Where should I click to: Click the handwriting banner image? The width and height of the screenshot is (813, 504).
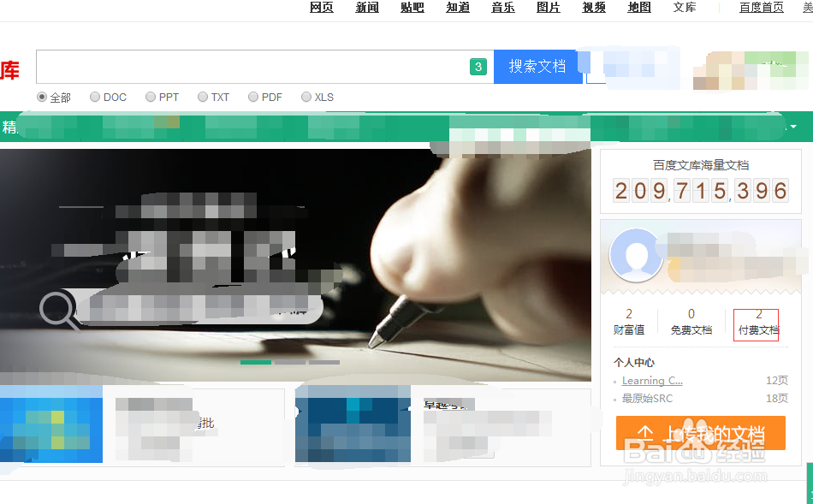295,265
